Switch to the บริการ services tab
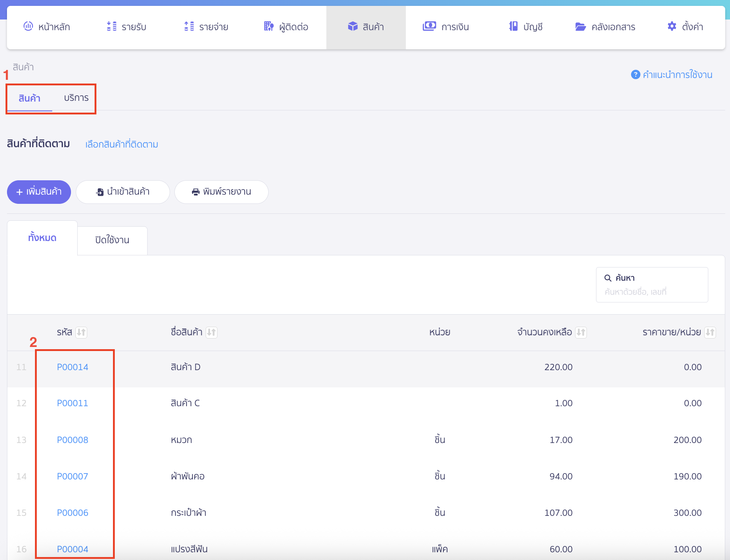 [x=76, y=98]
